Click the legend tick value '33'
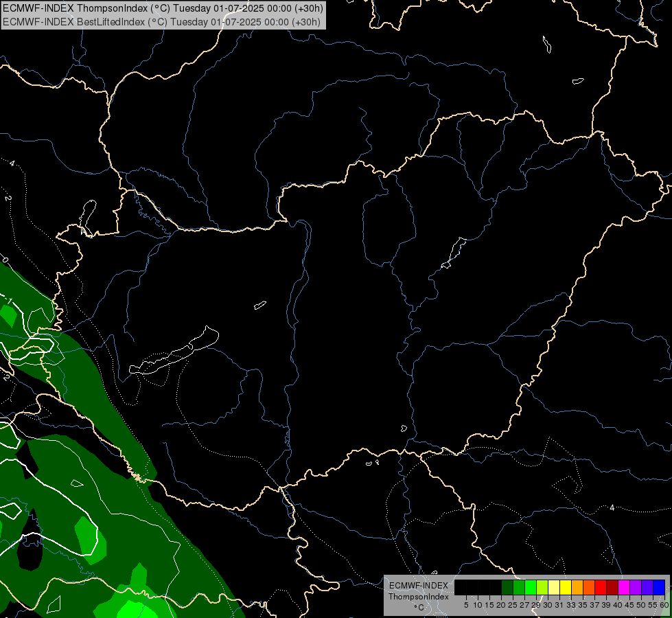672x618 pixels. [571, 605]
